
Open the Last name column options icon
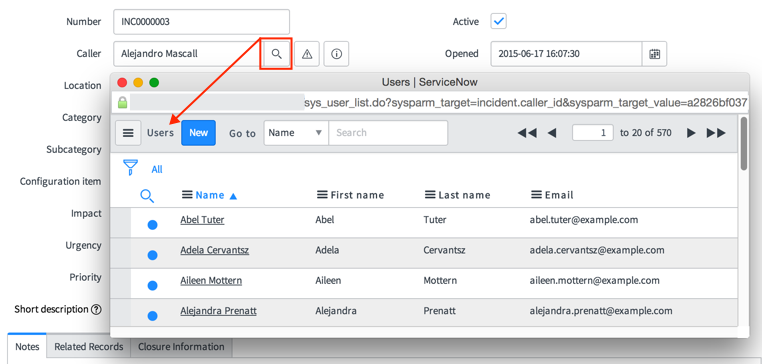coord(430,195)
